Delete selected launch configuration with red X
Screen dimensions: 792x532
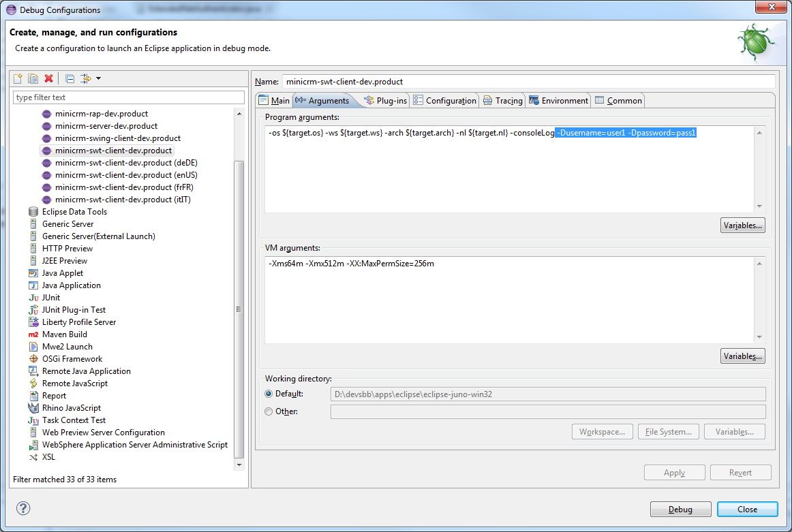coord(48,79)
